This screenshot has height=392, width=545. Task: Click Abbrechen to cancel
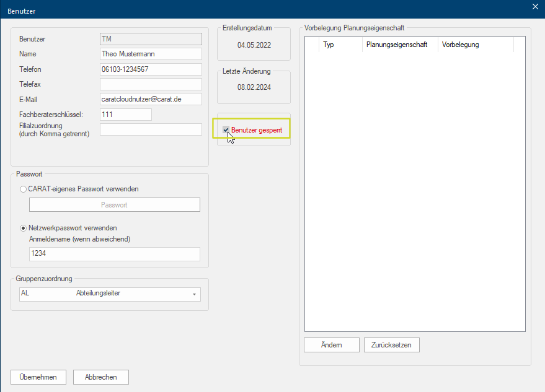[100, 377]
